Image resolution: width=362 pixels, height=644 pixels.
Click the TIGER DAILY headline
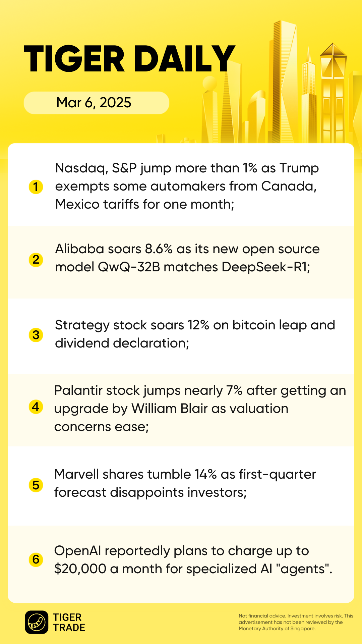[x=129, y=59]
